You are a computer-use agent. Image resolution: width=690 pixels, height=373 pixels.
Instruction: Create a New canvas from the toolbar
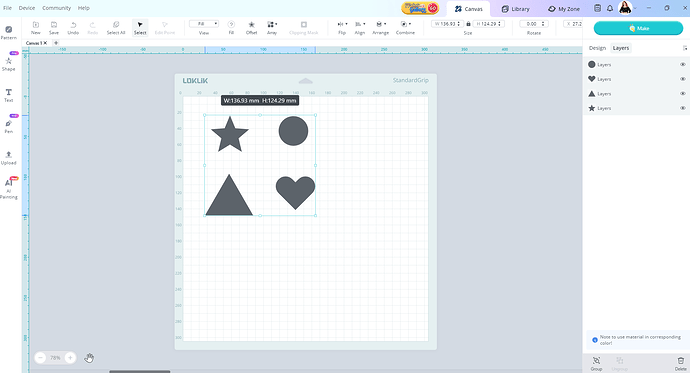click(36, 28)
